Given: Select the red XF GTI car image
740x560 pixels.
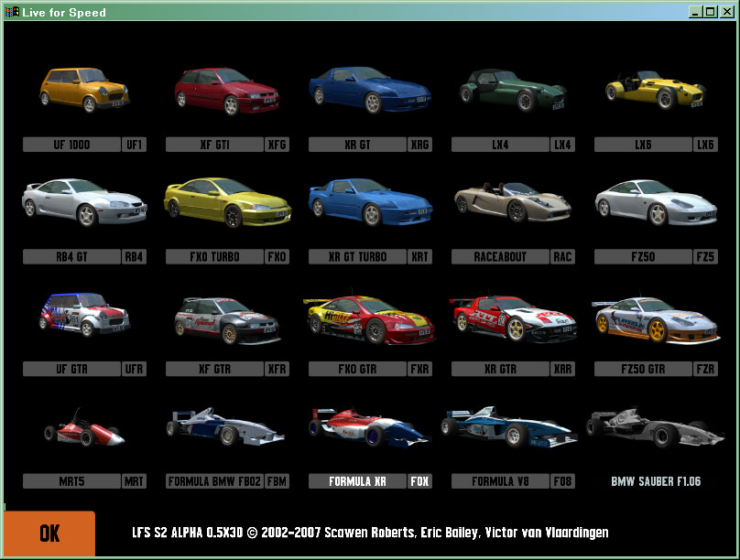Looking at the screenshot, I should tap(227, 92).
